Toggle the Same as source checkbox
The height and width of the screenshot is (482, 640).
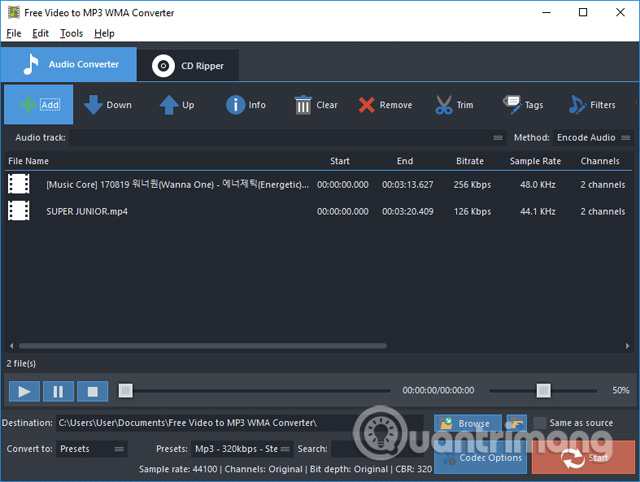(540, 423)
